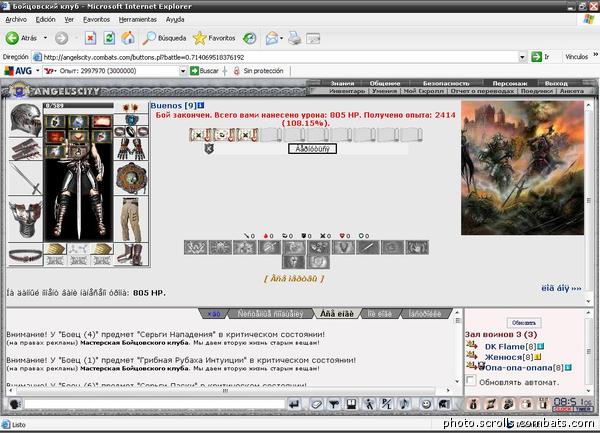Expand the address bar dropdown arrow

coord(523,57)
